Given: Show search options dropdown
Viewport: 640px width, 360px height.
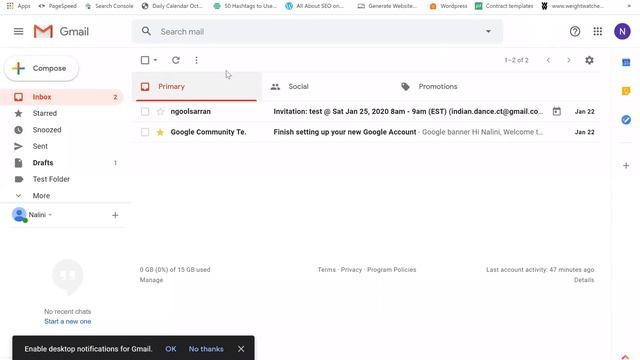Looking at the screenshot, I should click(488, 31).
